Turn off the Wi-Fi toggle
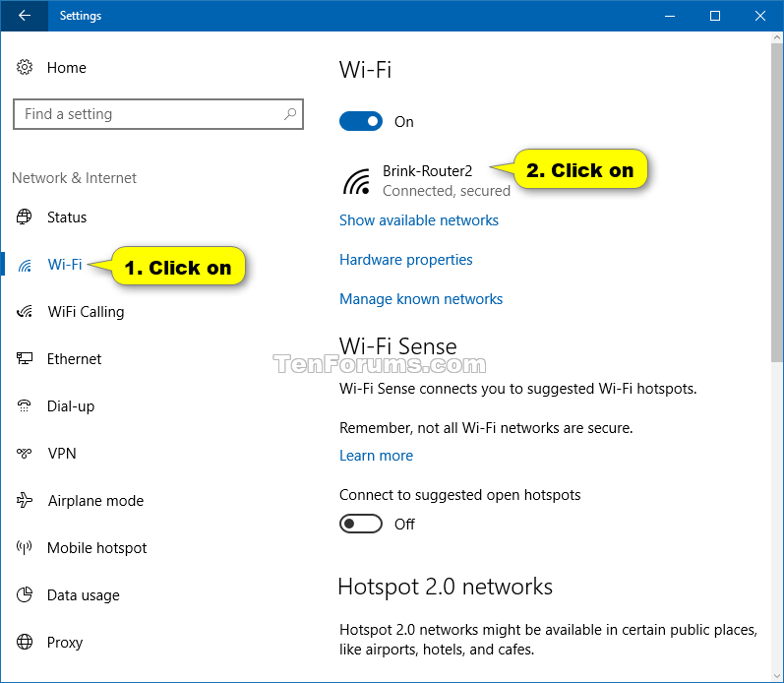 click(361, 122)
